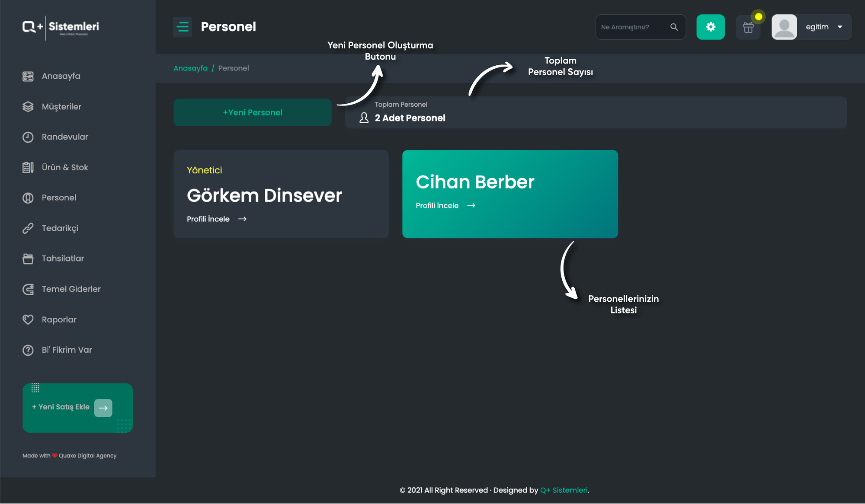Viewport: 865px width, 504px height.
Task: Click the Tedarikçi link icon
Action: [x=28, y=228]
